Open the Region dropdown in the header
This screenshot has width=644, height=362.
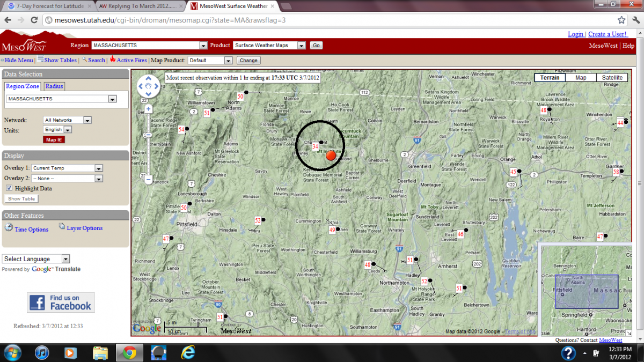tap(149, 46)
